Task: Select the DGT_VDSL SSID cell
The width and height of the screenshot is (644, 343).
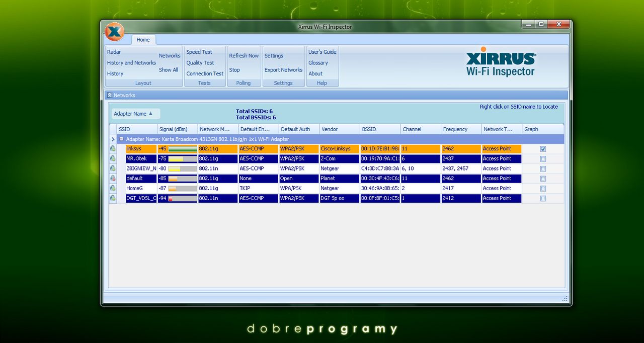Action: pyautogui.click(x=141, y=198)
